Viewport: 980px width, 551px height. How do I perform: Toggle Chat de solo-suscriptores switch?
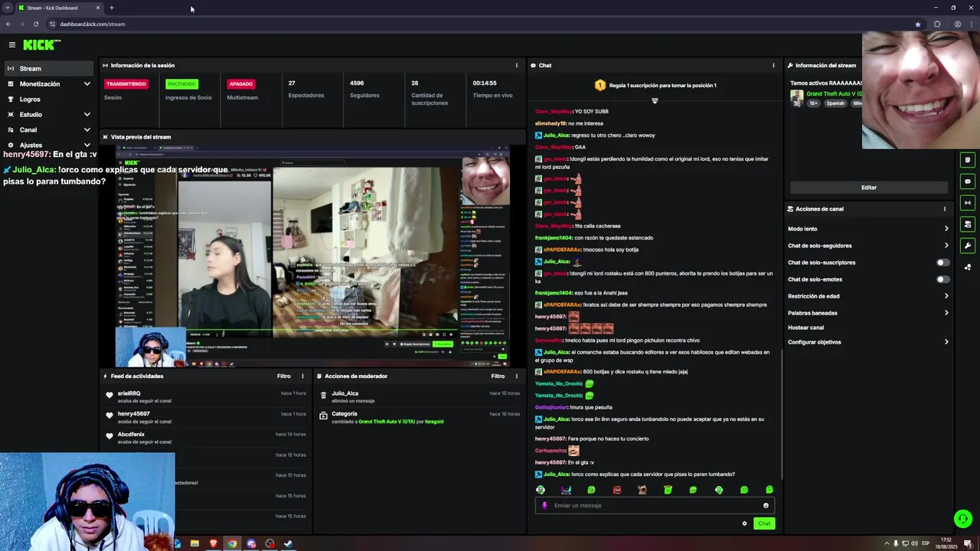click(x=943, y=262)
